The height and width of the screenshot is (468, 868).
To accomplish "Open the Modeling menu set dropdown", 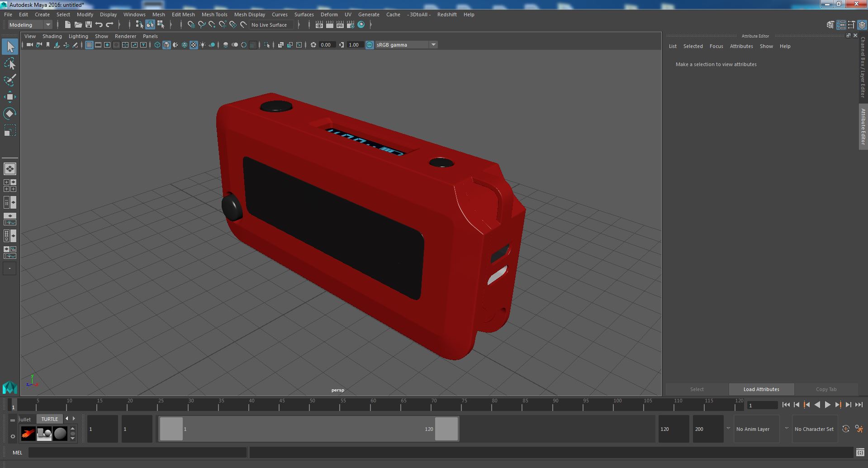I will pyautogui.click(x=30, y=25).
